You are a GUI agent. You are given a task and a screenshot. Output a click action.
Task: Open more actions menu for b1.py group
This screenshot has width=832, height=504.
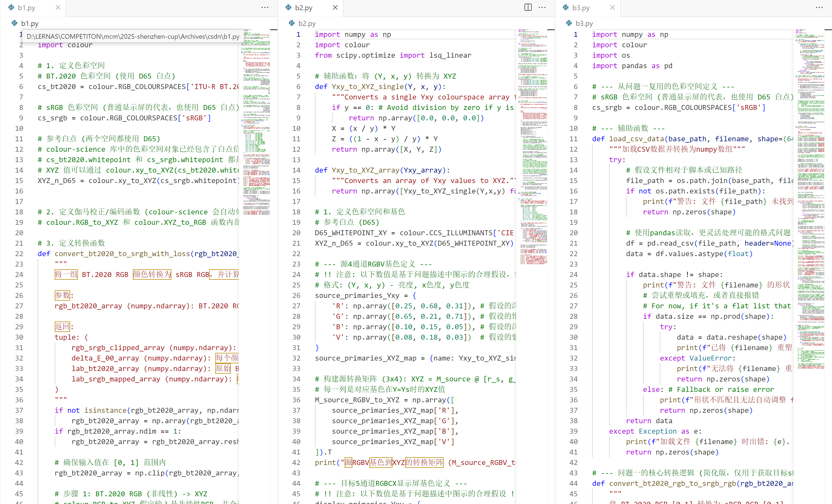click(265, 7)
